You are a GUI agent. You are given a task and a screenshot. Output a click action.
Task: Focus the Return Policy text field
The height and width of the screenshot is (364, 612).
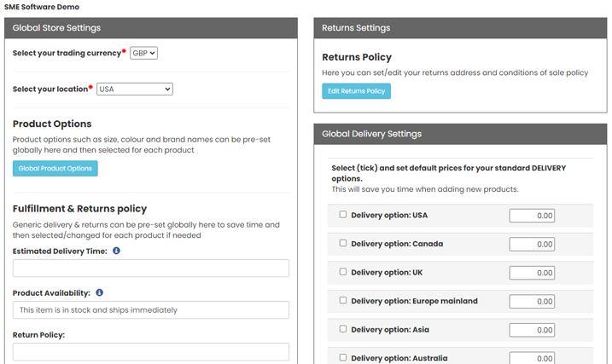point(150,351)
